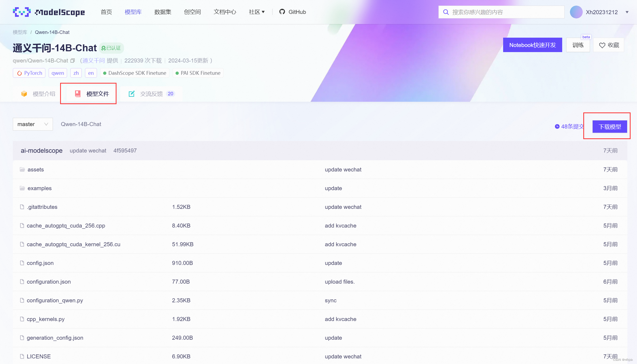Click the Notebook快速开发 button
The height and width of the screenshot is (364, 637).
pyautogui.click(x=532, y=45)
